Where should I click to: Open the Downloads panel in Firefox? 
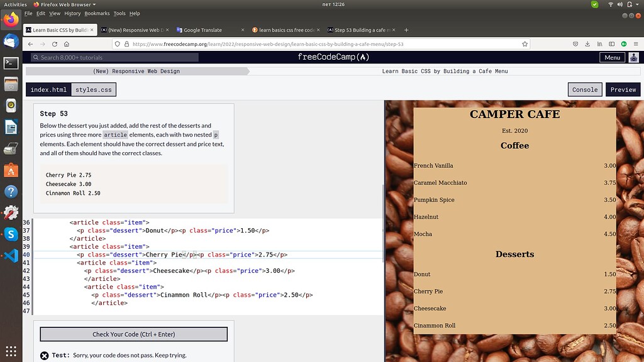(x=587, y=44)
